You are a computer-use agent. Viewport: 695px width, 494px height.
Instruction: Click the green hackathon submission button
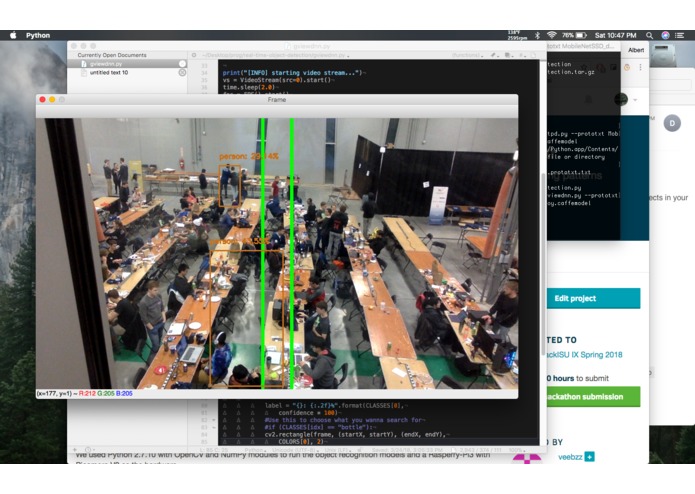593,397
